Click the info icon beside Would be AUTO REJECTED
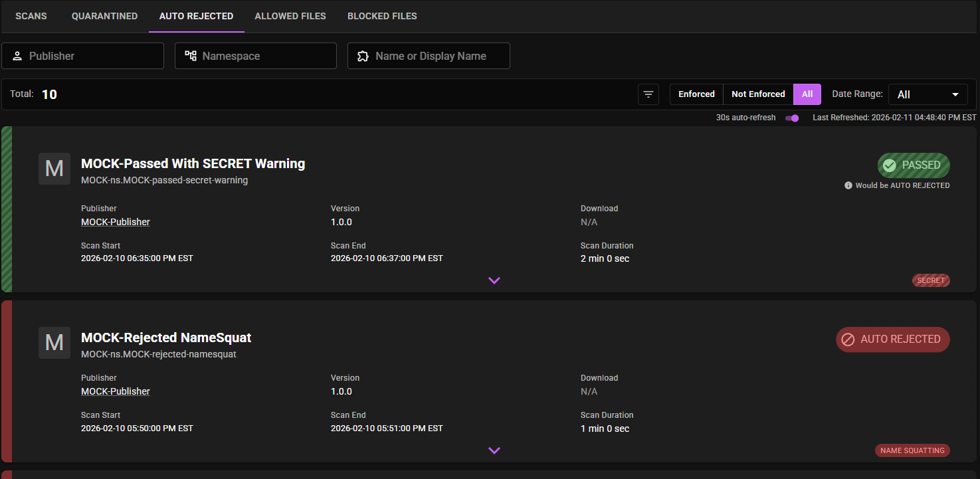The width and height of the screenshot is (980, 479). point(848,185)
